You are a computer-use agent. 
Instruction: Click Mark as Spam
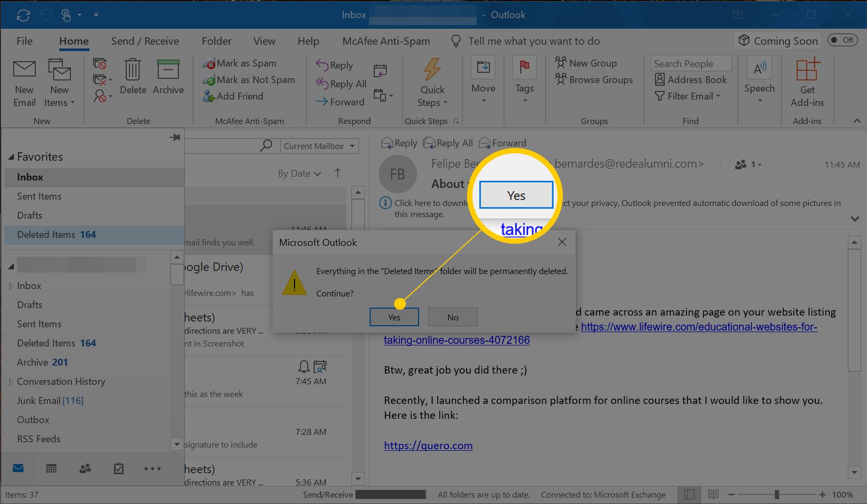(239, 63)
